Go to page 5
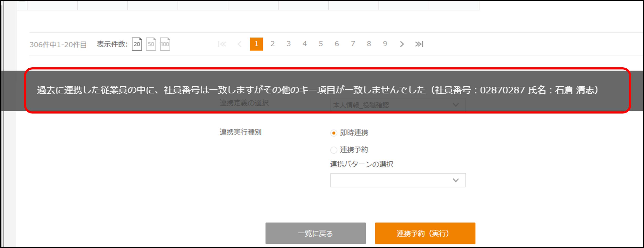The width and height of the screenshot is (644, 248). (321, 44)
